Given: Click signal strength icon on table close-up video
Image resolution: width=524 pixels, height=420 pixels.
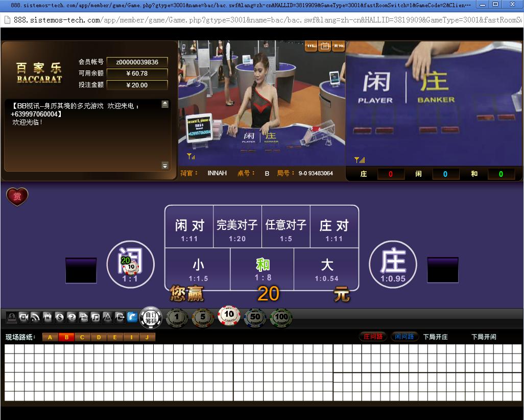Looking at the screenshot, I should (360, 160).
